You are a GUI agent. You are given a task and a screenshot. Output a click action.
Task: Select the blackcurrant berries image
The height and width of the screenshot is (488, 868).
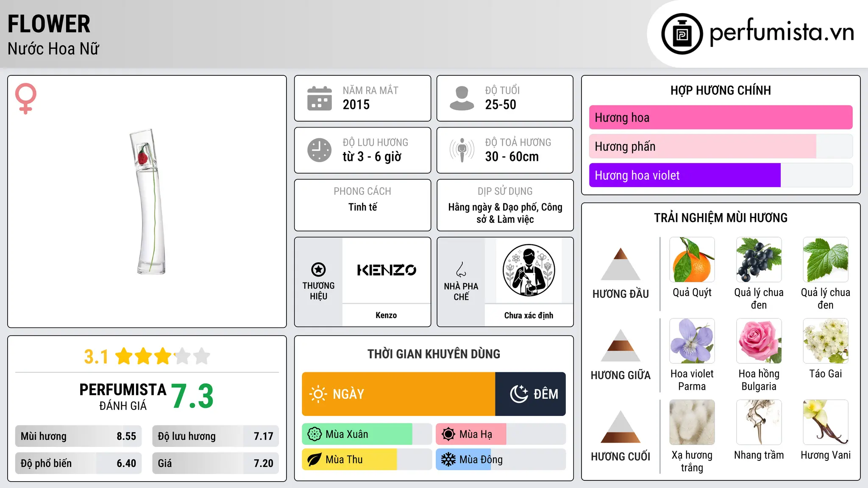click(x=759, y=260)
